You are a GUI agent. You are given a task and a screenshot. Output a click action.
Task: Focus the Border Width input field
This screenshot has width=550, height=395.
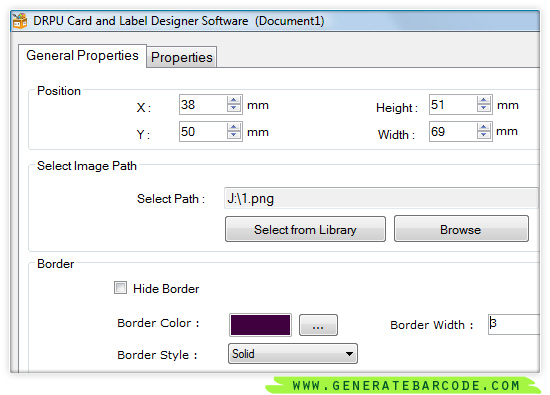(514, 324)
